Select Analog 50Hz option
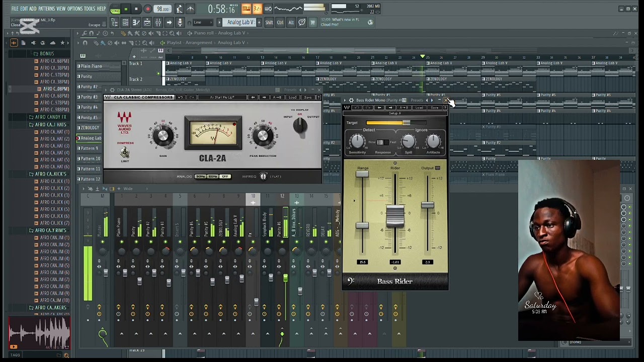The image size is (644, 362). [x=200, y=176]
